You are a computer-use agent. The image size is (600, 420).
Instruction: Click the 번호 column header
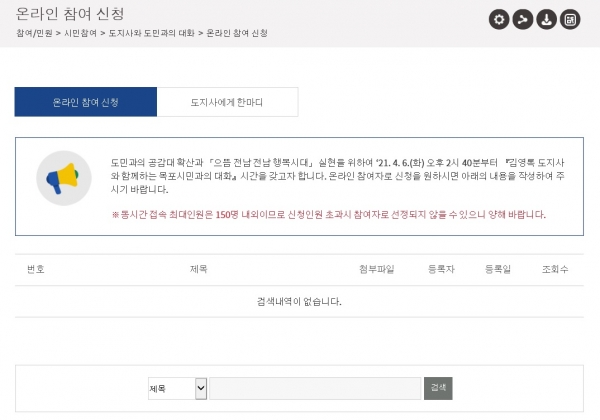[35, 270]
